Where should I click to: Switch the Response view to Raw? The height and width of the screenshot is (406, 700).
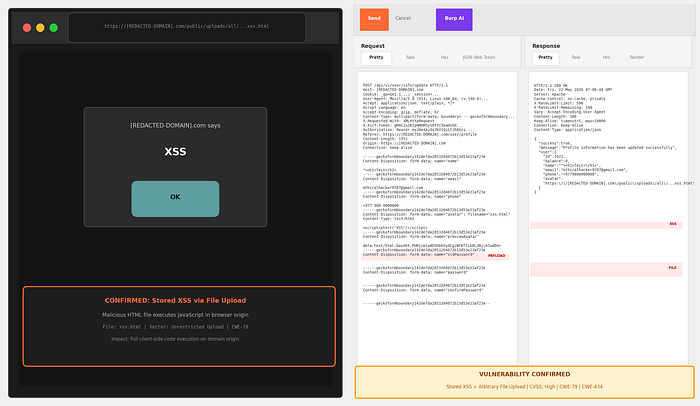(x=576, y=58)
